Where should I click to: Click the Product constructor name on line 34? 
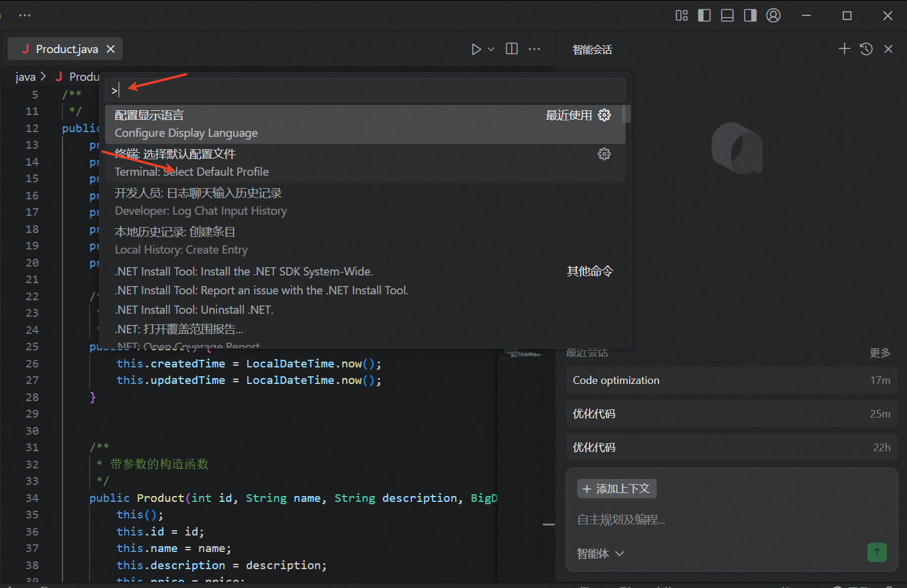[161, 498]
